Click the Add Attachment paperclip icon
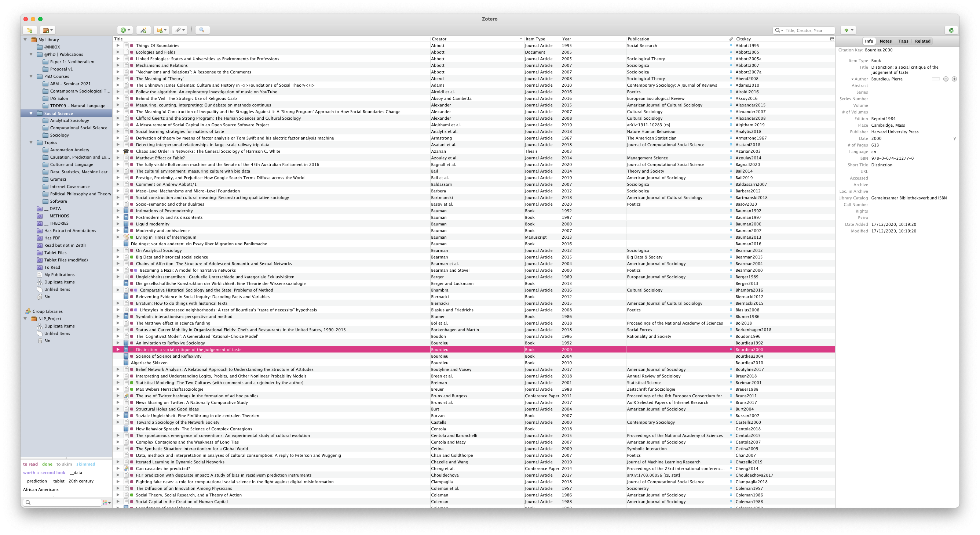Image resolution: width=980 pixels, height=535 pixels. coord(180,30)
